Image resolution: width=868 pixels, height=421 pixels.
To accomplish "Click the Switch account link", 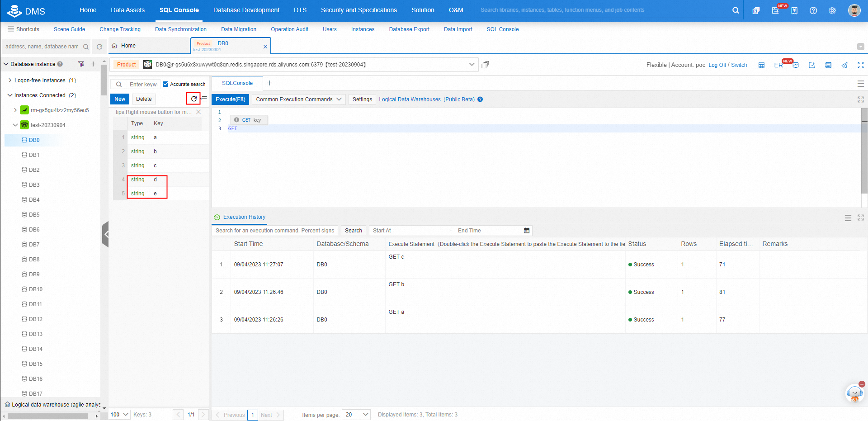I will coord(739,65).
